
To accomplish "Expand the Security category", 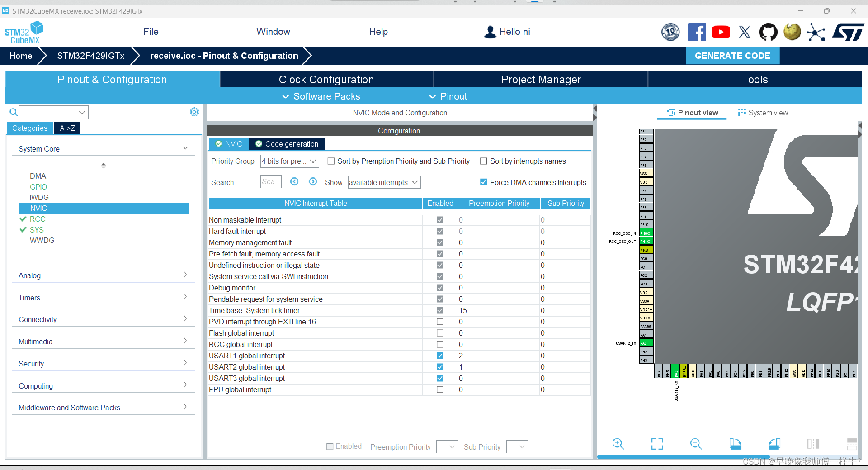I will (x=185, y=363).
